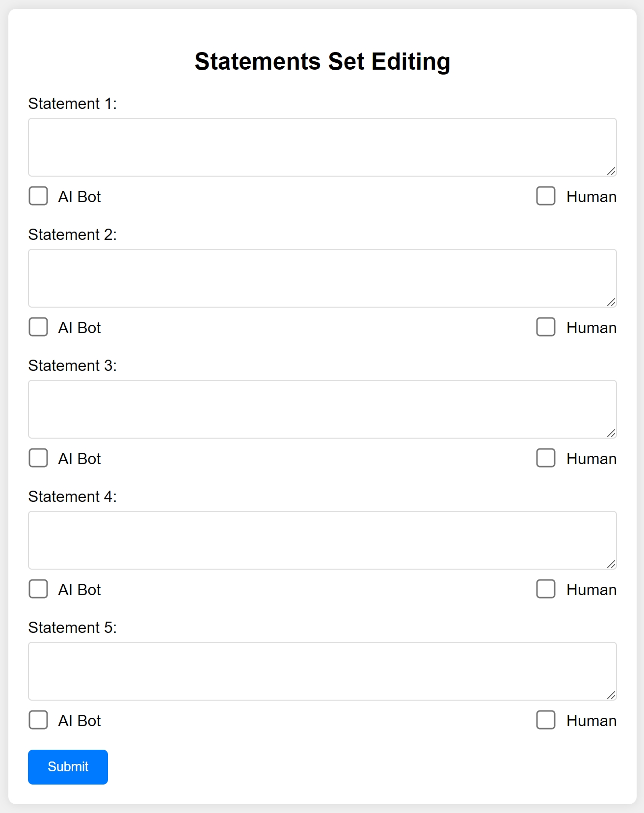Mark Statement 2 as Human

546,328
